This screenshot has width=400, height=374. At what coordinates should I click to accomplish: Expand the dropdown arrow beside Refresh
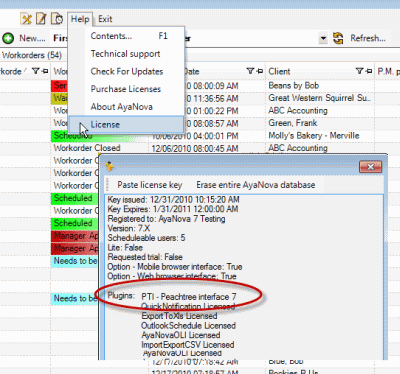pos(323,38)
